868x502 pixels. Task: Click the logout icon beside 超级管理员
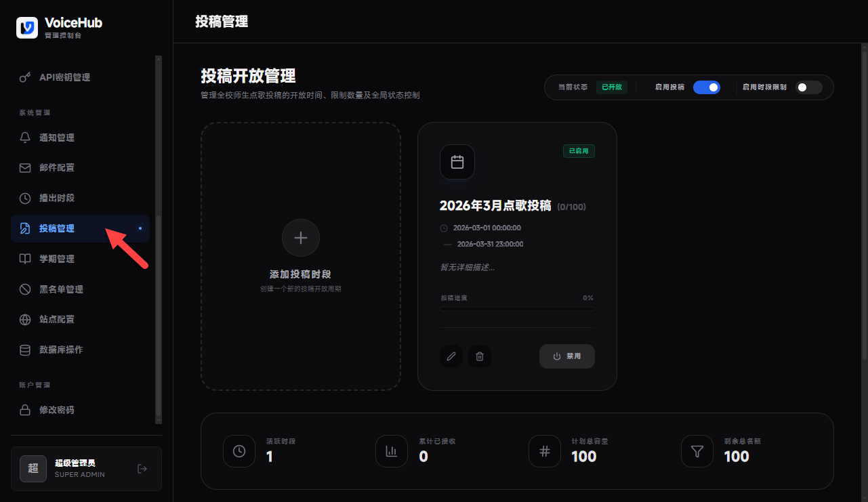point(142,469)
